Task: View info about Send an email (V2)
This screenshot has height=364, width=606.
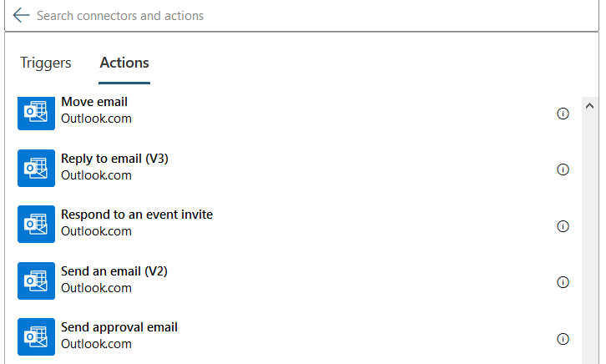Action: (563, 282)
